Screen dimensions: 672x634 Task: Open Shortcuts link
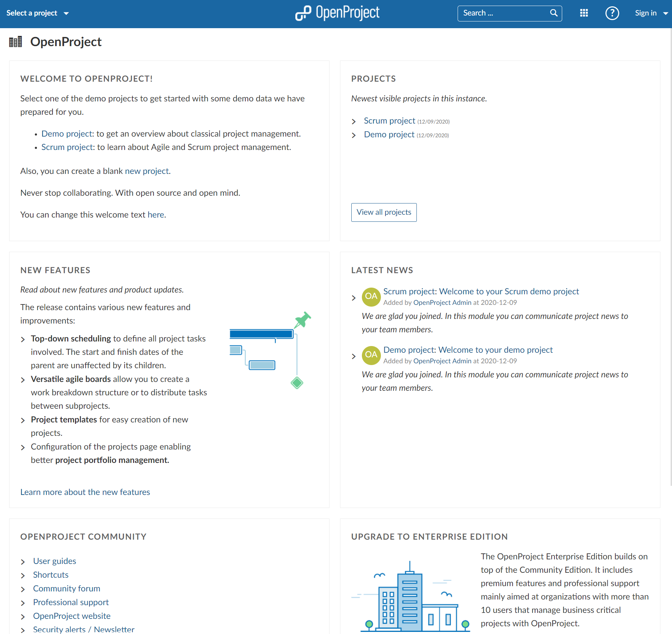(51, 575)
